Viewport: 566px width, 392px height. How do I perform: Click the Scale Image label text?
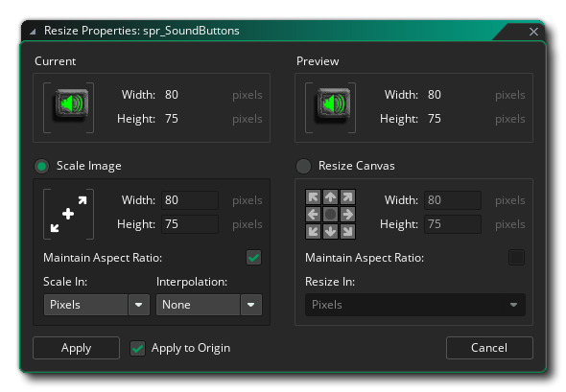click(x=89, y=166)
